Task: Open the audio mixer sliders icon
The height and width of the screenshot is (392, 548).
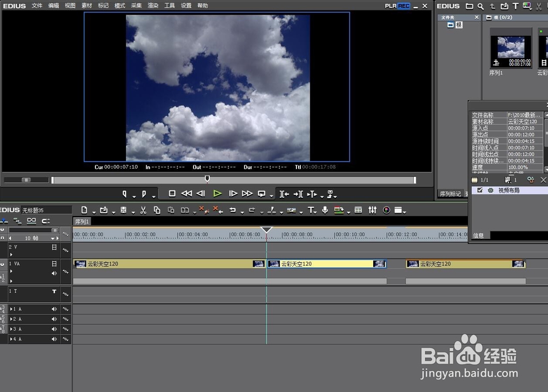Action: (x=373, y=210)
